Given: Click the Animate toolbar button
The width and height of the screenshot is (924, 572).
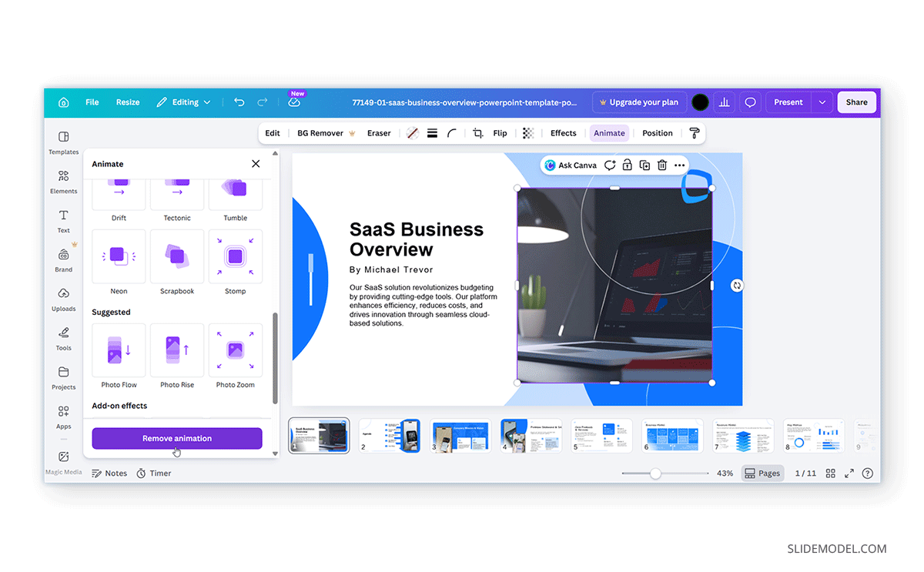Looking at the screenshot, I should pyautogui.click(x=609, y=133).
